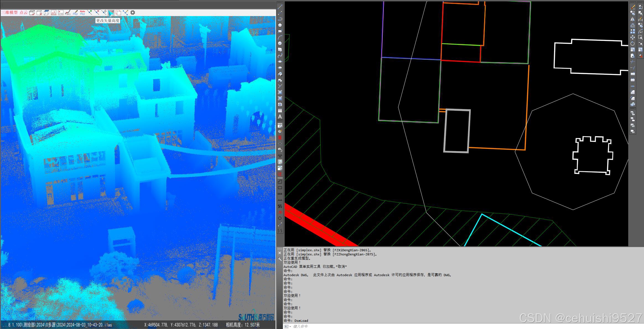Switch to the 三维模型 tab
Image resolution: width=644 pixels, height=329 pixels.
tap(9, 12)
